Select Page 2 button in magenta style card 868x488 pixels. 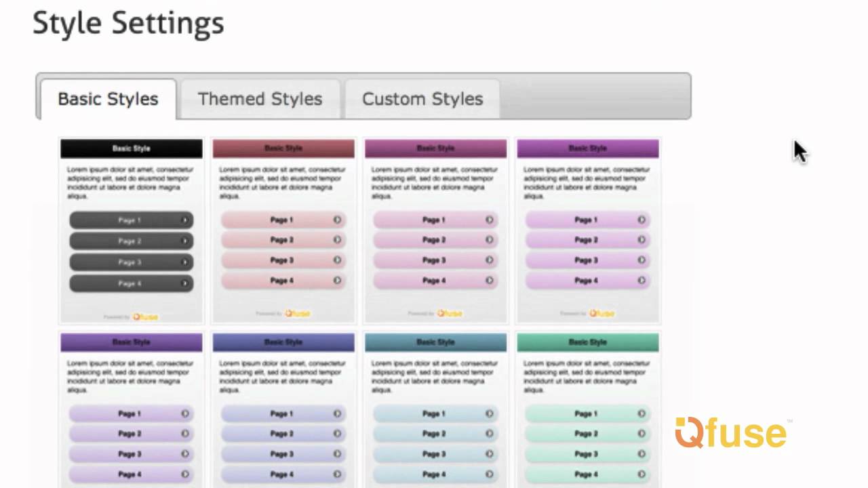click(x=435, y=240)
